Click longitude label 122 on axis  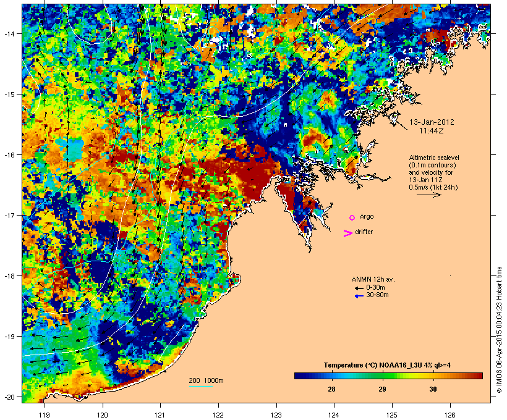pyautogui.click(x=218, y=415)
